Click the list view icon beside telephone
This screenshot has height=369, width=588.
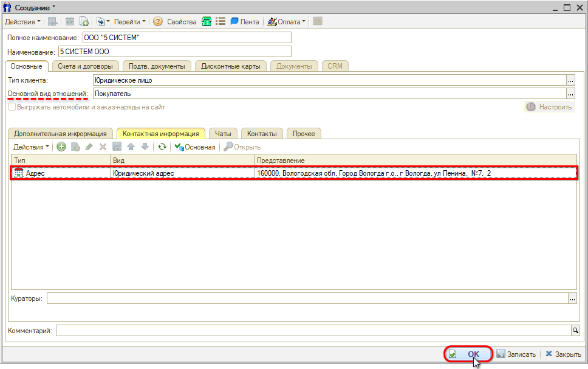click(220, 22)
